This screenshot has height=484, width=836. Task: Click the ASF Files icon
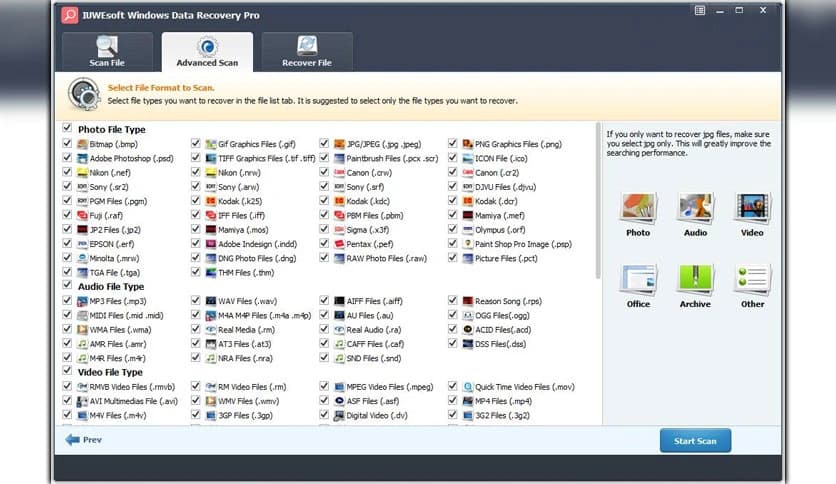[339, 401]
